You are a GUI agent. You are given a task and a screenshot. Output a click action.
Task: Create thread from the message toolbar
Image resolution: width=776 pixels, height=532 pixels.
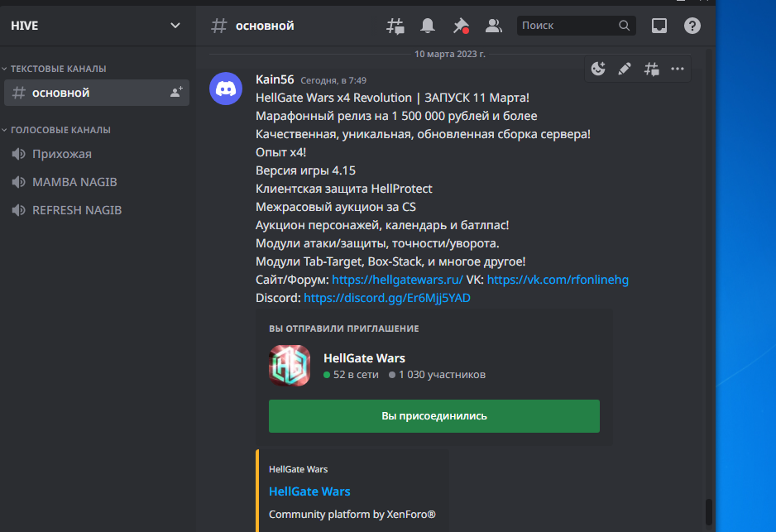click(651, 69)
